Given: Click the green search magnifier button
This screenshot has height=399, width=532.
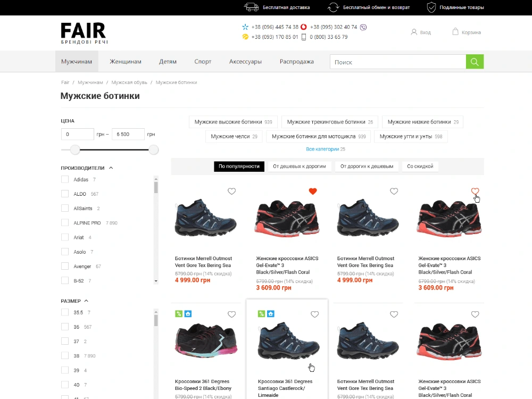Looking at the screenshot, I should (475, 62).
